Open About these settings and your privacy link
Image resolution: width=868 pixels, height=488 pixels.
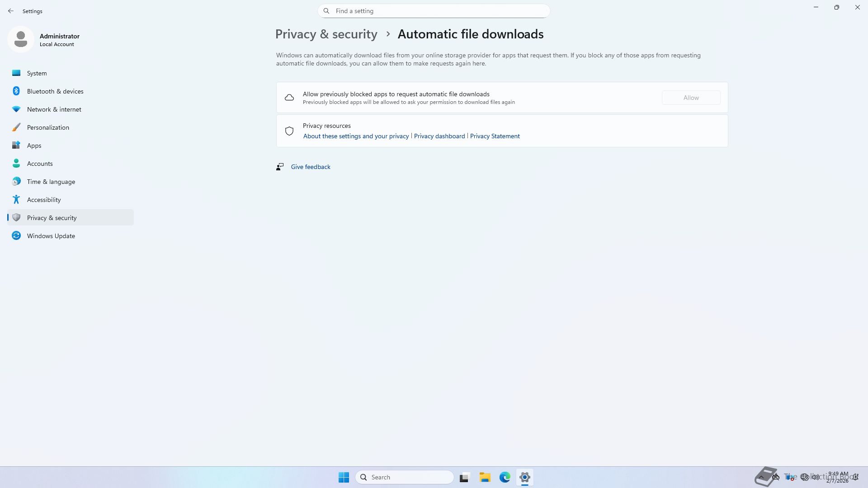coord(356,136)
